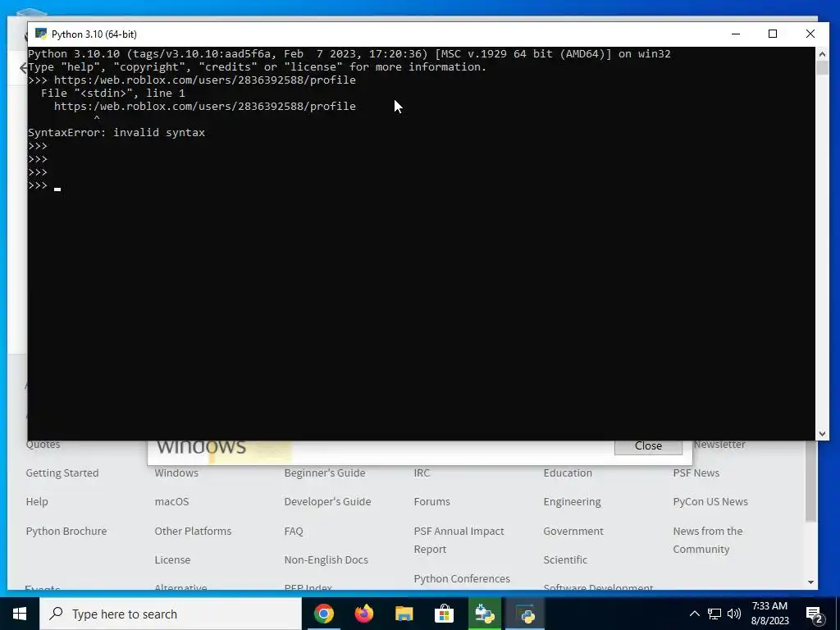Open the Getting Started link

coord(62,473)
